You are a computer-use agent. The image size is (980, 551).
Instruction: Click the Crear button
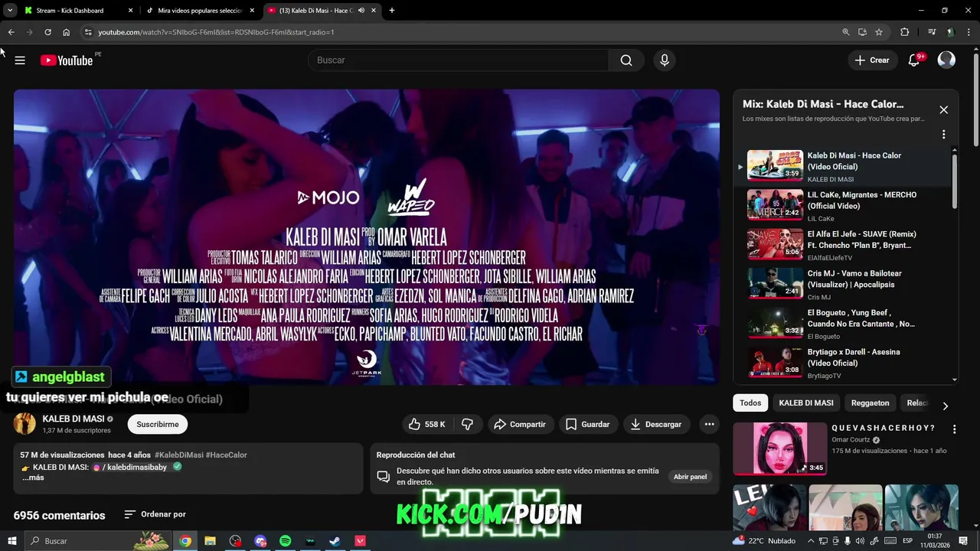(872, 60)
